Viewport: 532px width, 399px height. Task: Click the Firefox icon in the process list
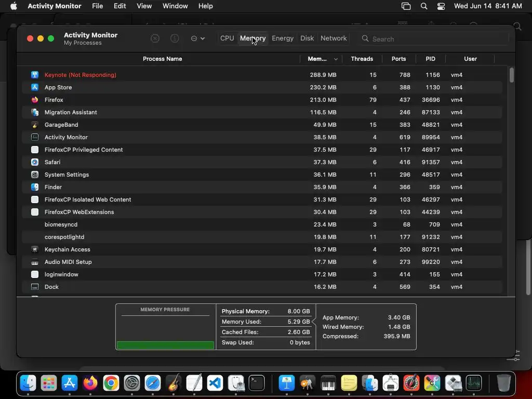pos(35,100)
